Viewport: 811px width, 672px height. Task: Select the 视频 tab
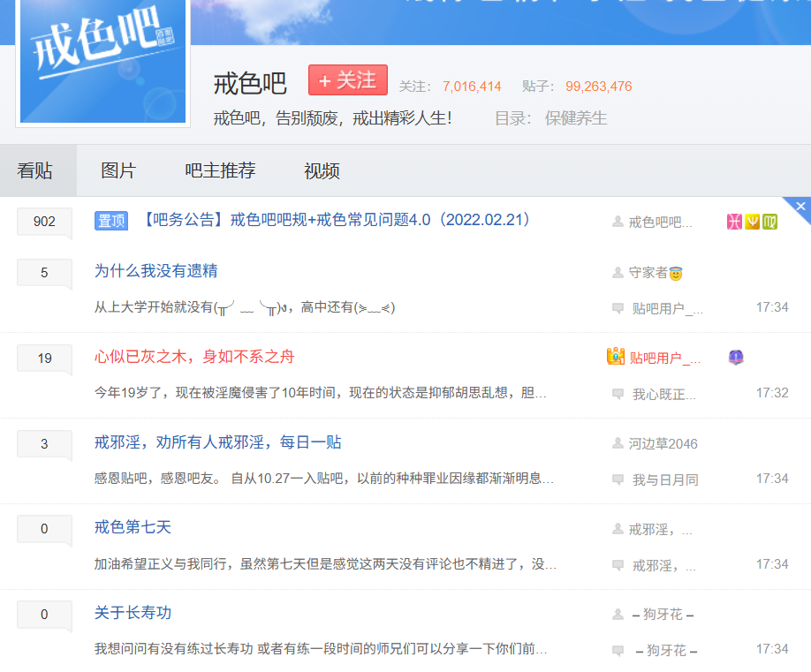[322, 170]
